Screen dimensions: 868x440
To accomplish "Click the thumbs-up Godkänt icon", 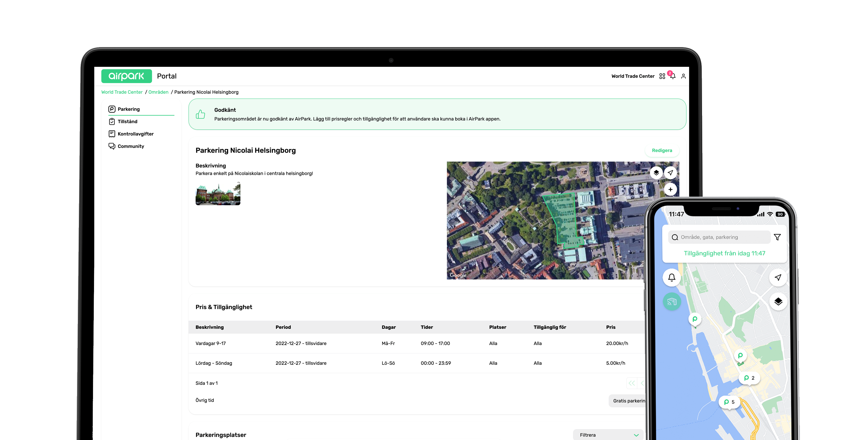I will (200, 114).
